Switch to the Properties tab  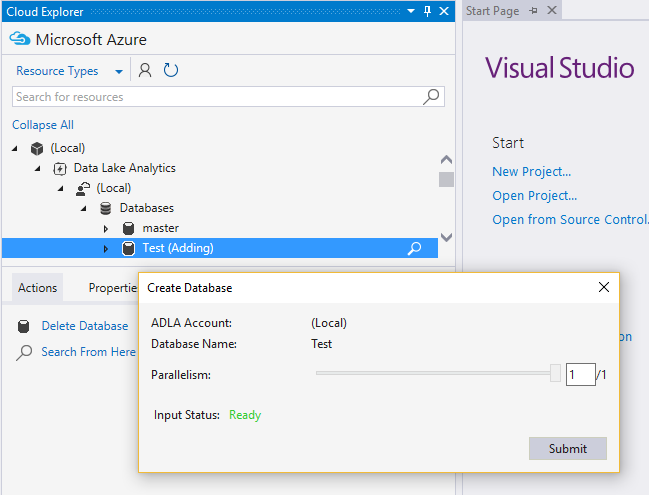point(113,288)
